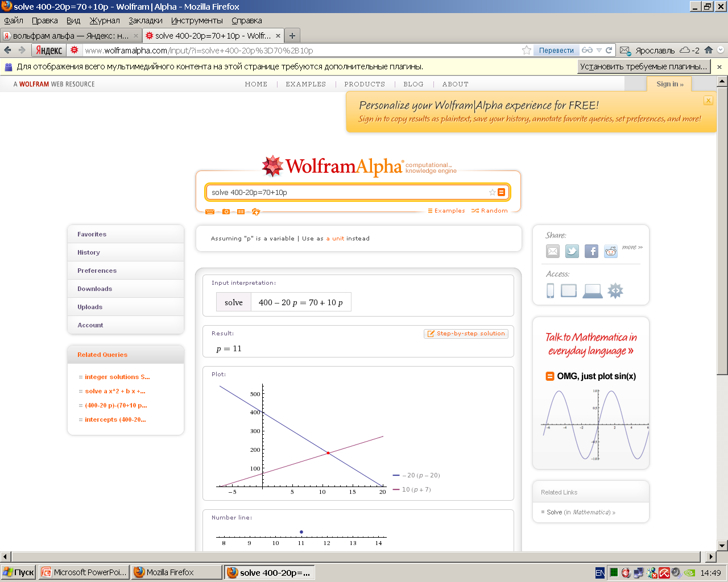728x582 pixels.
Task: Open the data input table icon
Action: 241,211
